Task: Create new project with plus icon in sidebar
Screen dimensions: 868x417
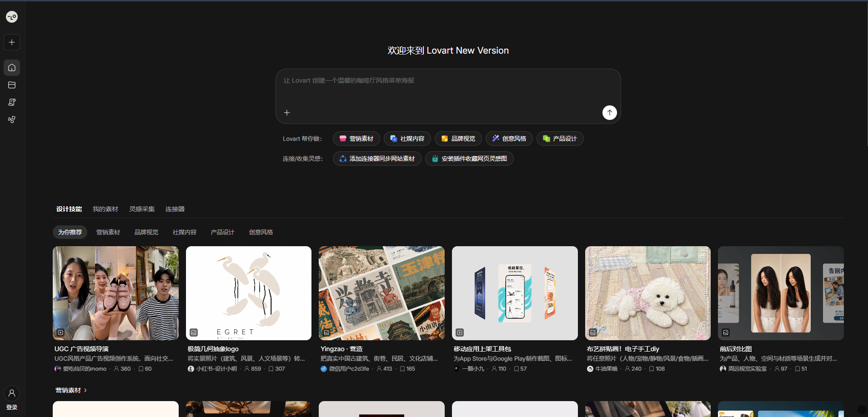Action: click(12, 42)
